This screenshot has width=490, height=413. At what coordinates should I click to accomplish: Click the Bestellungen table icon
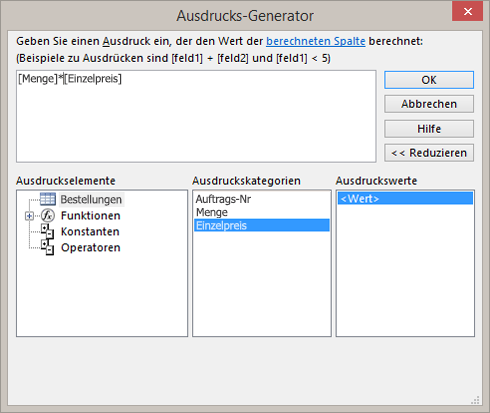pyautogui.click(x=48, y=199)
